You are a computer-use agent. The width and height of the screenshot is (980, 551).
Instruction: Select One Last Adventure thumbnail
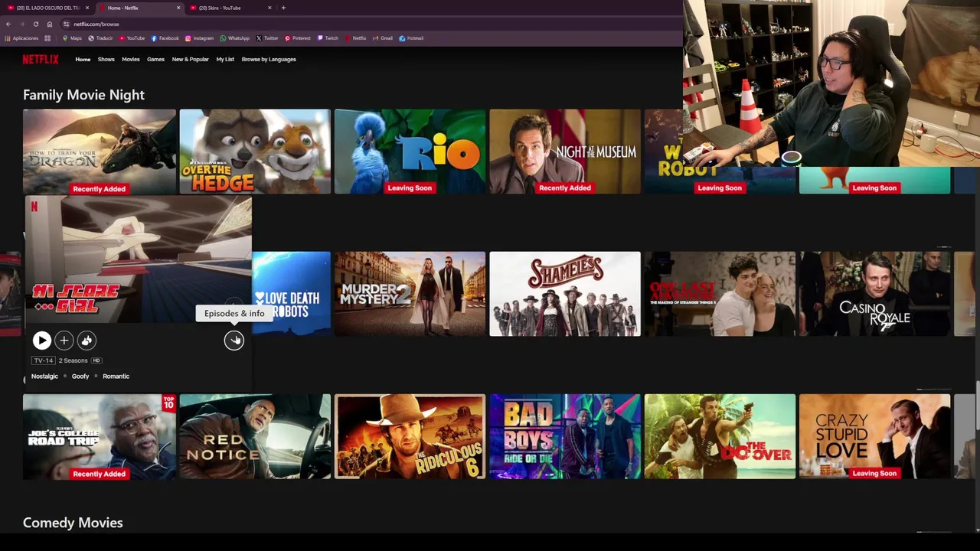click(720, 294)
